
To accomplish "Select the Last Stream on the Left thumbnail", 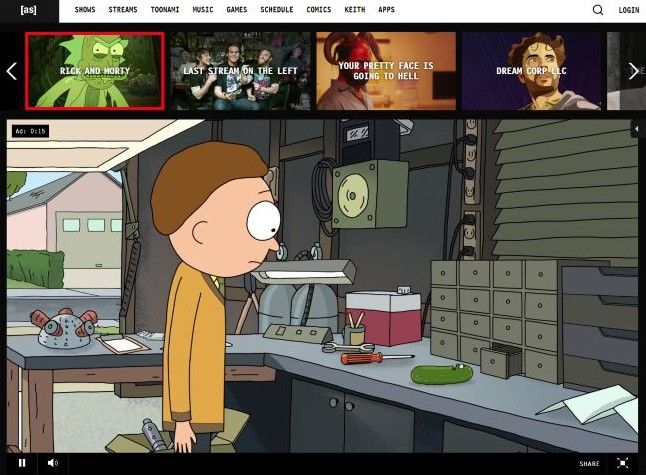I will [x=240, y=71].
